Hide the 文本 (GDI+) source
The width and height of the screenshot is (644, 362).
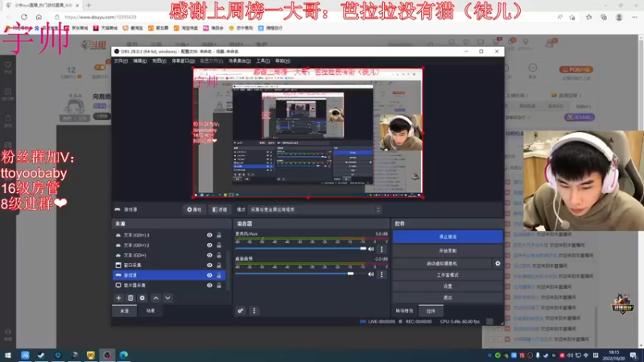[x=209, y=255]
